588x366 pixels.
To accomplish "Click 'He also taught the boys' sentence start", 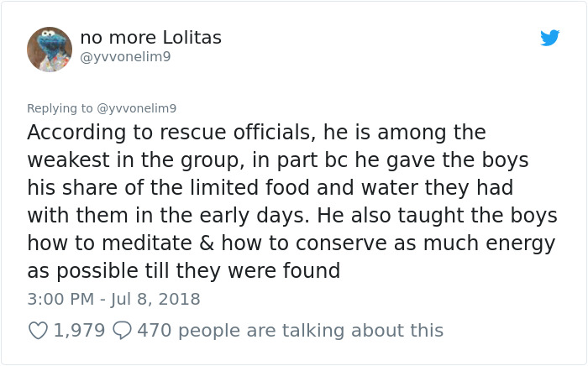I will pyautogui.click(x=420, y=216).
